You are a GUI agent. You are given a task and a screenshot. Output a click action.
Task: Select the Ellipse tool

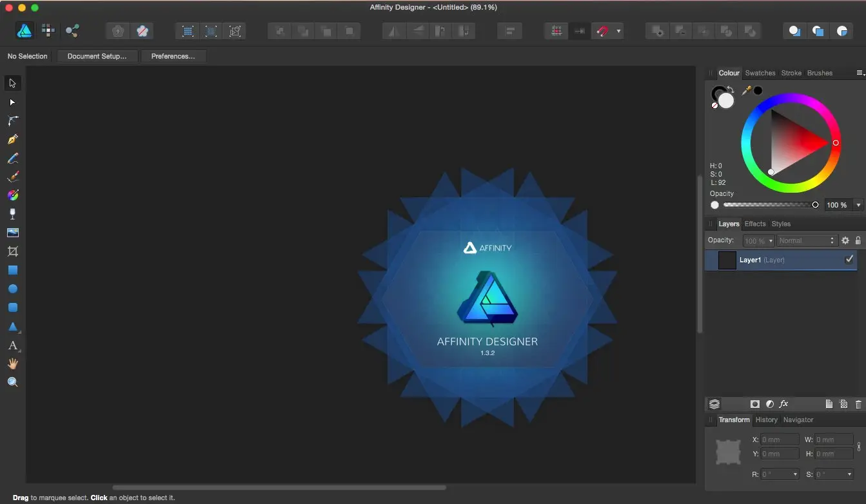pos(12,289)
